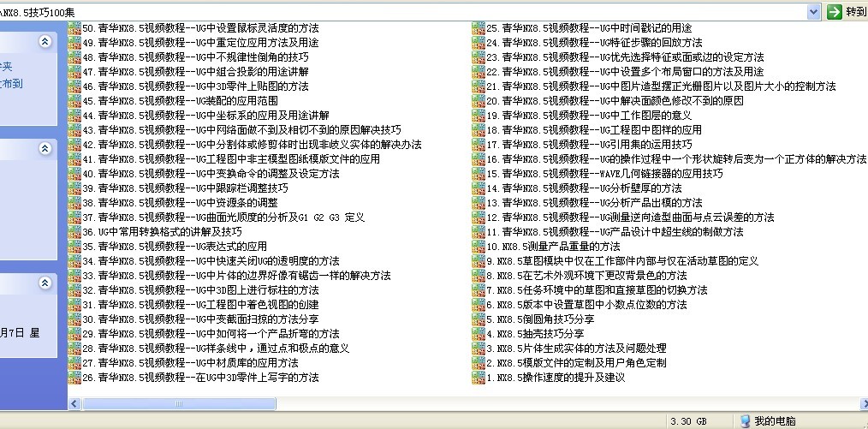Image resolution: width=868 pixels, height=429 pixels.
Task: Click the file icon of item 10 测量产品重量
Action: [x=479, y=247]
